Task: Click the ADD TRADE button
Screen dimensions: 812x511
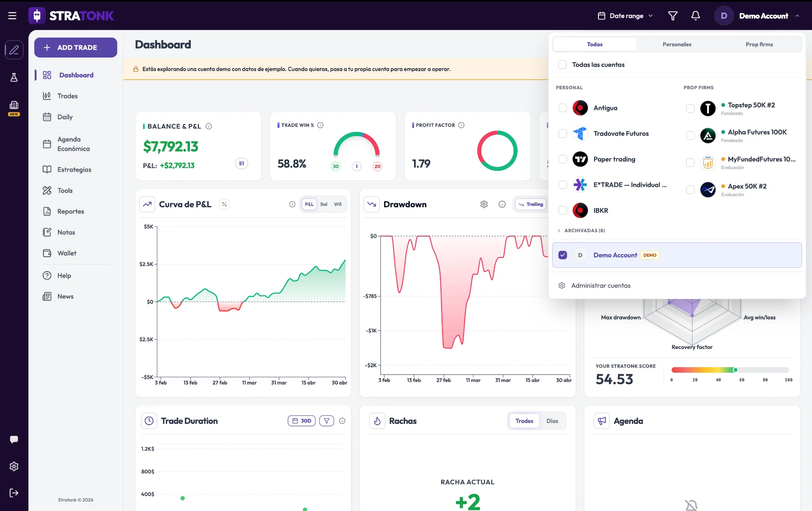Action: coord(76,47)
